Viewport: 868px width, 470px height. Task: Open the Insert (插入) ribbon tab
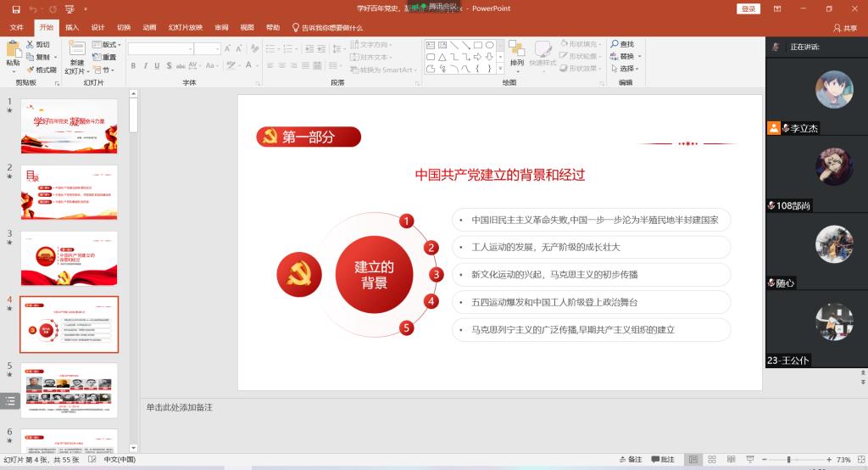tap(72, 27)
